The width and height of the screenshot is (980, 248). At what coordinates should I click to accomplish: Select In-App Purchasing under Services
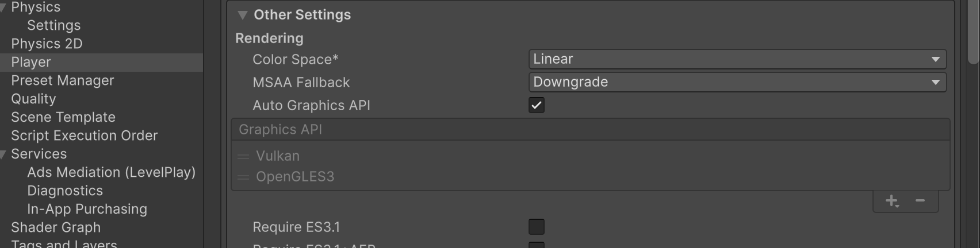87,209
